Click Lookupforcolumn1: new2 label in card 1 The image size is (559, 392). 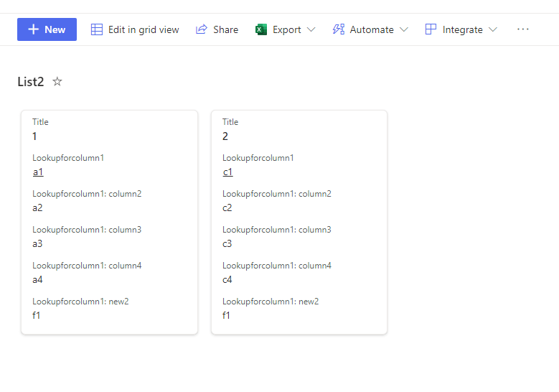coord(80,302)
